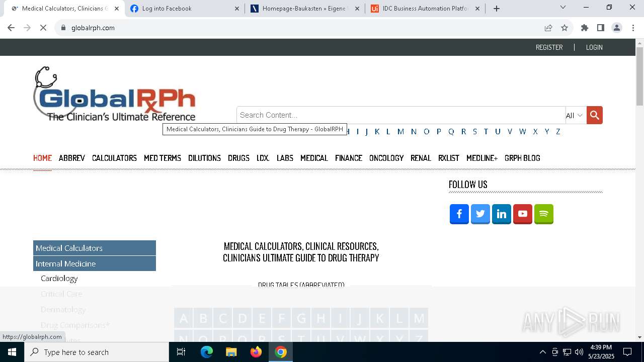Close the Log into Facebook tab
Screen dimensions: 644x362
[237, 9]
